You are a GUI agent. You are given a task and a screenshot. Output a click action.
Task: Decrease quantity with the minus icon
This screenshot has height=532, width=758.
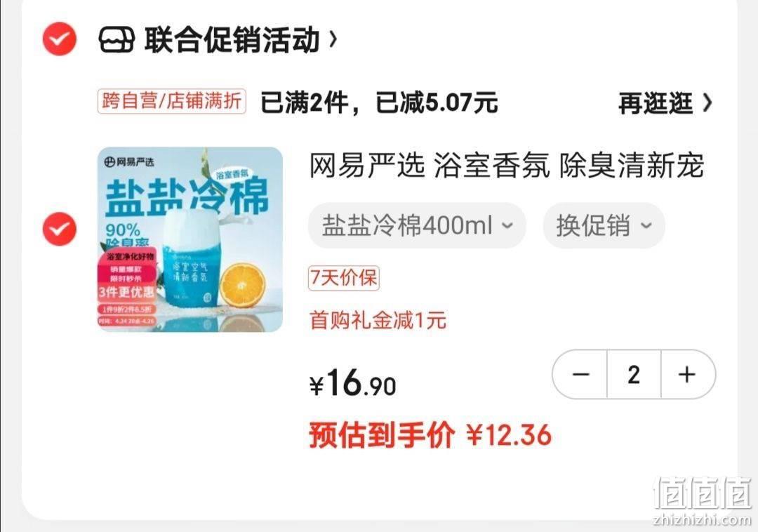pos(580,374)
